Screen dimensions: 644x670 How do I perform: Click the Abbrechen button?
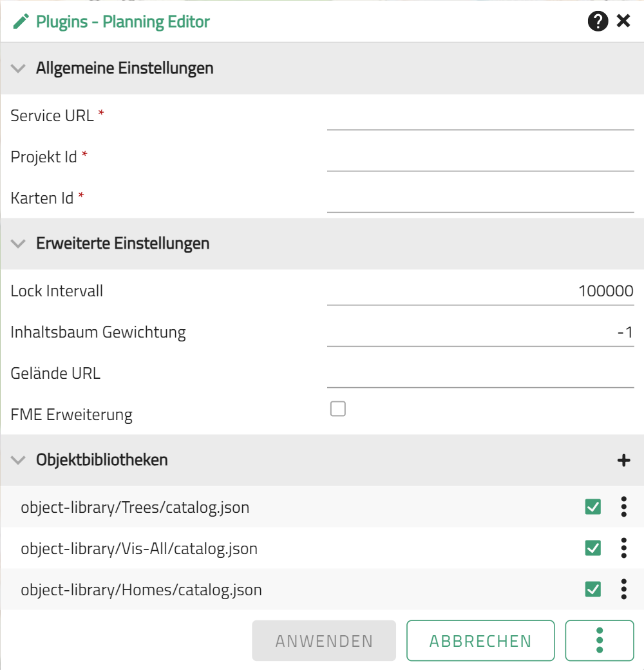[x=480, y=640]
